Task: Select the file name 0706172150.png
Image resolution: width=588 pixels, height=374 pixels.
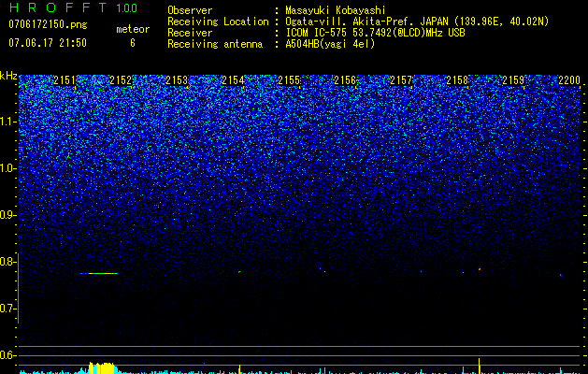Action: [48, 25]
